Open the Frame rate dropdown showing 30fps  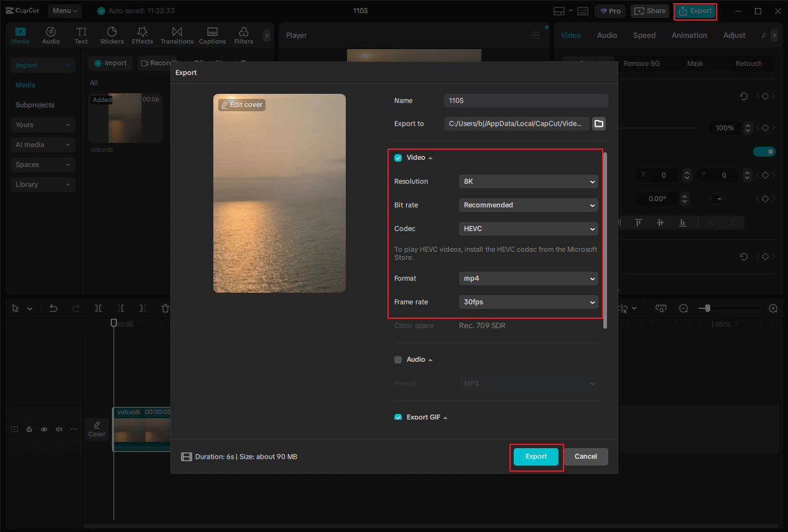coord(527,301)
